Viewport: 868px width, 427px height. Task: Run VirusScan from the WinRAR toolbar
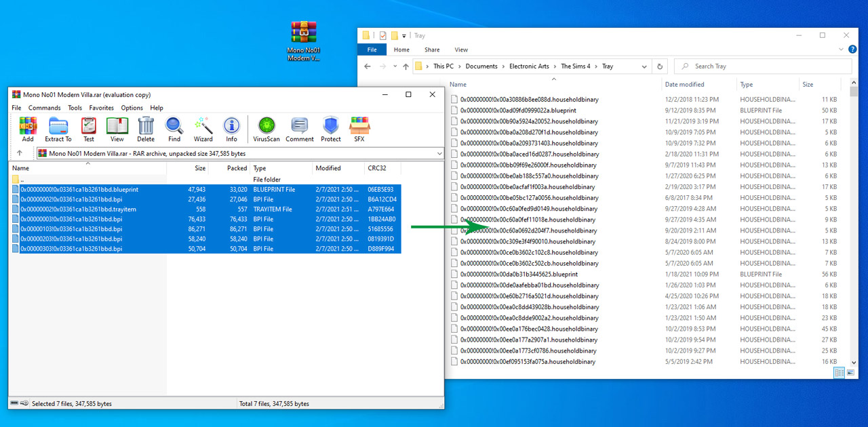pyautogui.click(x=267, y=129)
